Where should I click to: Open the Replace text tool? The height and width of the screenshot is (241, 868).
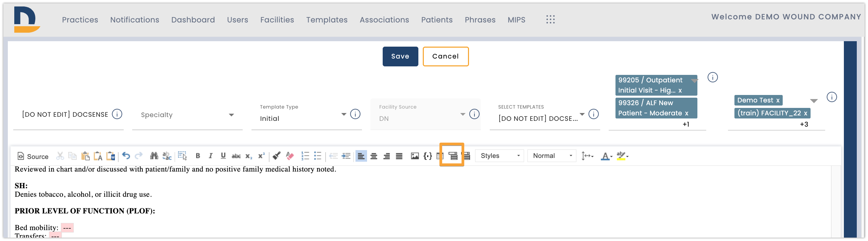pos(167,156)
